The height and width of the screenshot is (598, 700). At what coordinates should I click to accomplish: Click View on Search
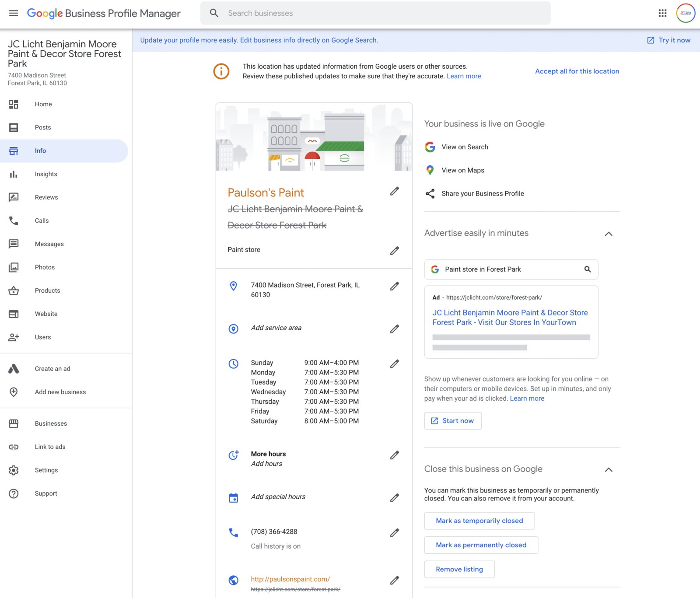click(x=465, y=147)
